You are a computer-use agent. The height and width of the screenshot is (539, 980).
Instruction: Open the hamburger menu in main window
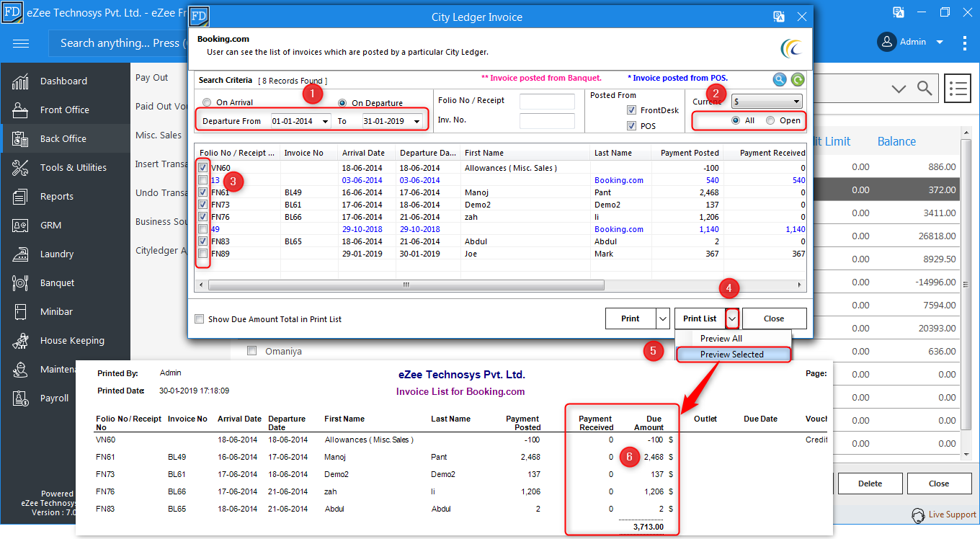21,43
